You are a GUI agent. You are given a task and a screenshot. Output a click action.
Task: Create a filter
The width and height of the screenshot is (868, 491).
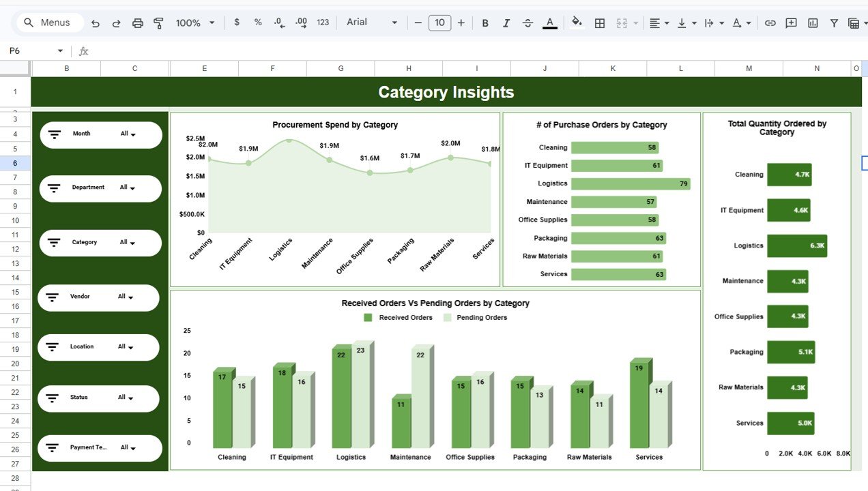(x=833, y=23)
